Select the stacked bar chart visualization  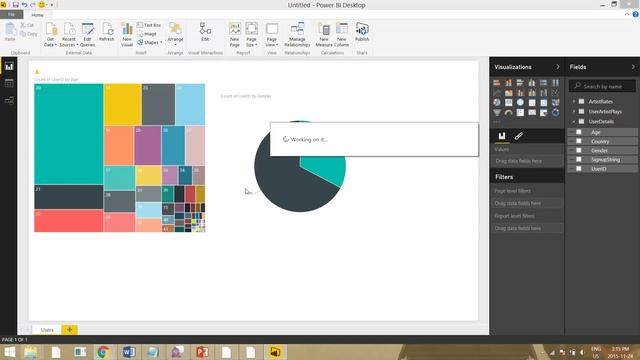coord(497,83)
